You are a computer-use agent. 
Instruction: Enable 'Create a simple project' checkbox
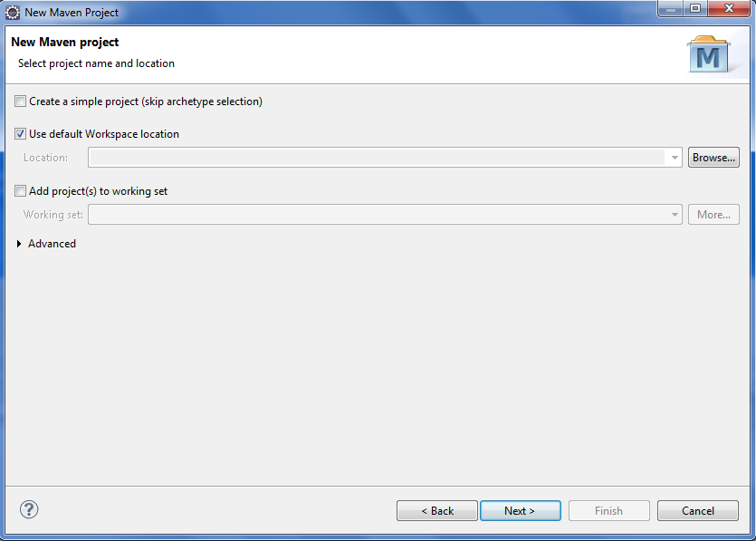point(19,101)
